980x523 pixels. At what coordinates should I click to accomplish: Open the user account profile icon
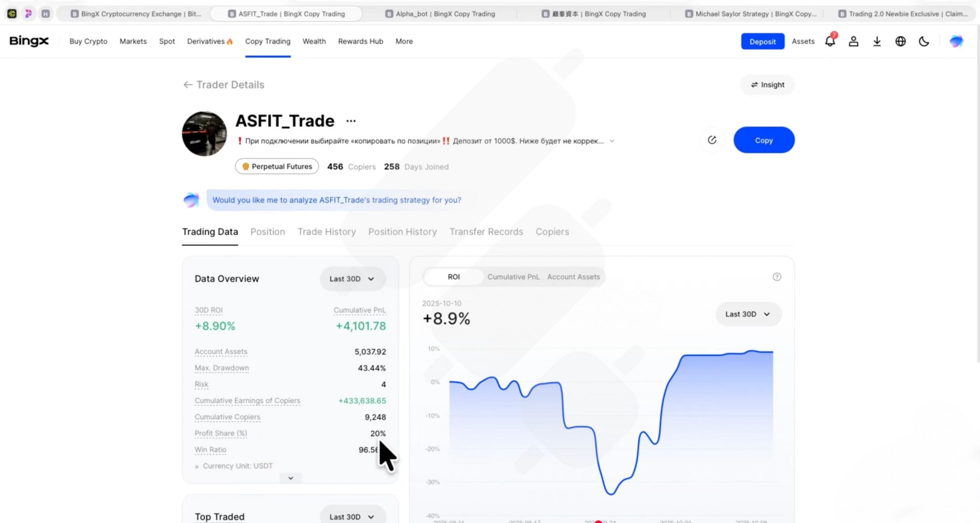[853, 41]
